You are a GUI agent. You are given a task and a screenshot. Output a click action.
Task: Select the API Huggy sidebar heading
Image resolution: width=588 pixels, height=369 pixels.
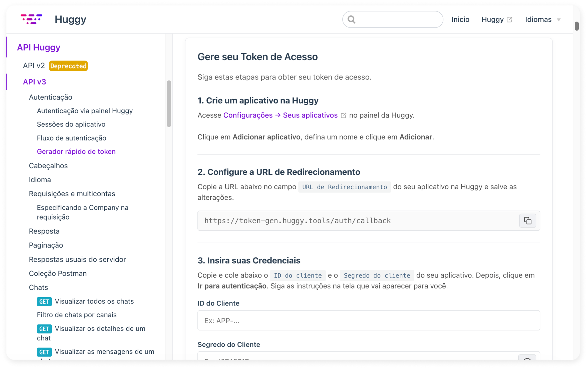[x=39, y=47]
